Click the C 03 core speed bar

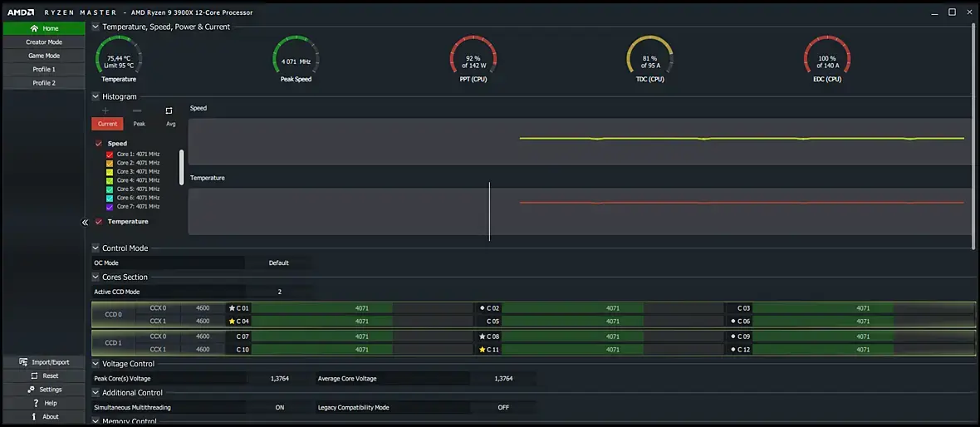(863, 308)
